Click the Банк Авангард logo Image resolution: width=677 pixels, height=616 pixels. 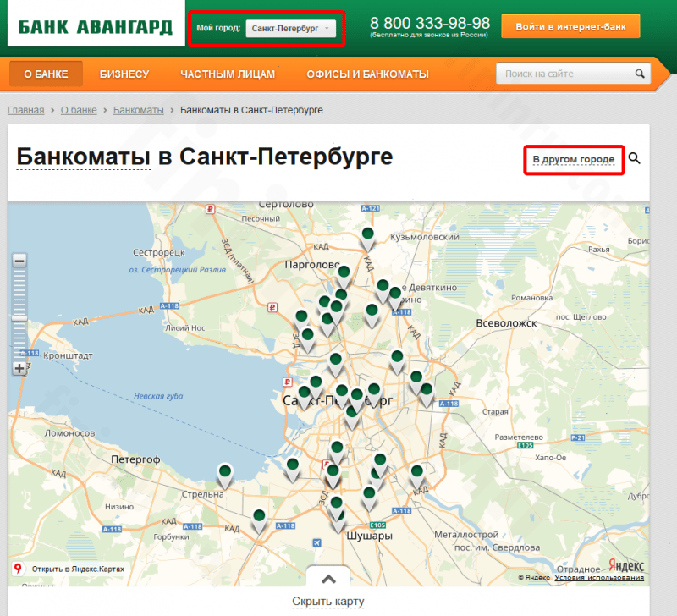(96, 26)
